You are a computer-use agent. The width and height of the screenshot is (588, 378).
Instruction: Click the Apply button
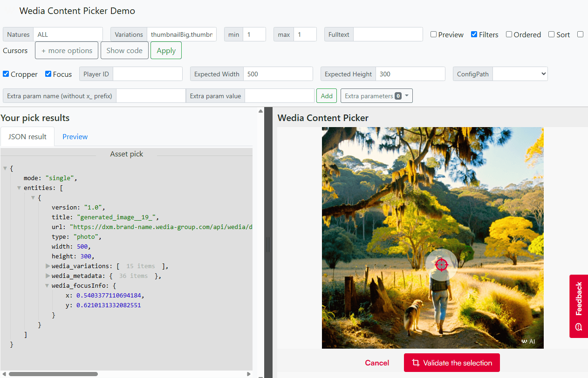[166, 51]
